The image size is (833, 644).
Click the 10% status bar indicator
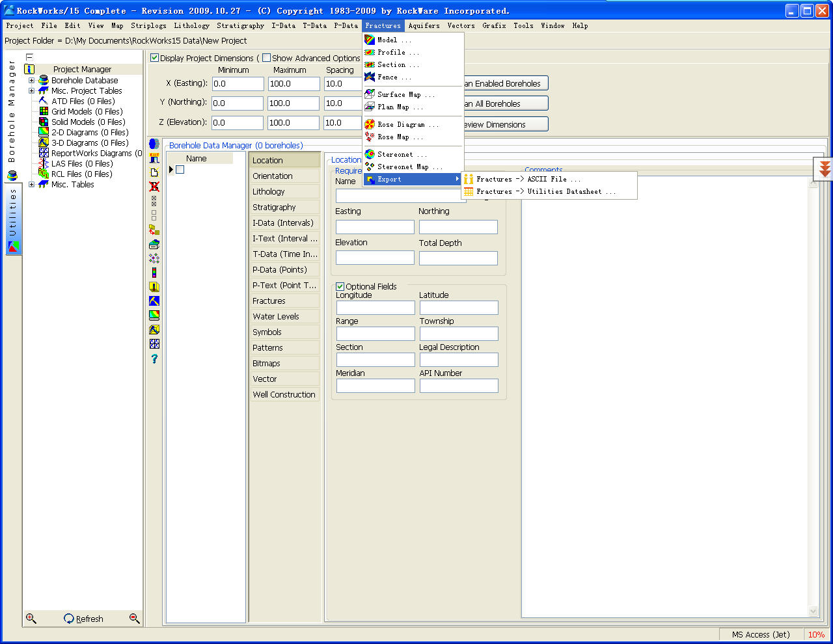point(816,634)
